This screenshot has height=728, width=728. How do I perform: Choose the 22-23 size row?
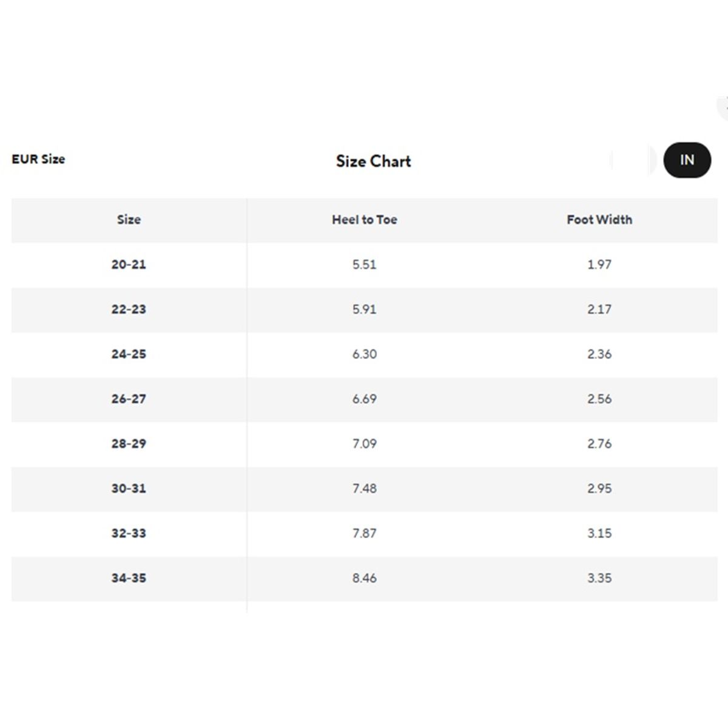click(364, 309)
